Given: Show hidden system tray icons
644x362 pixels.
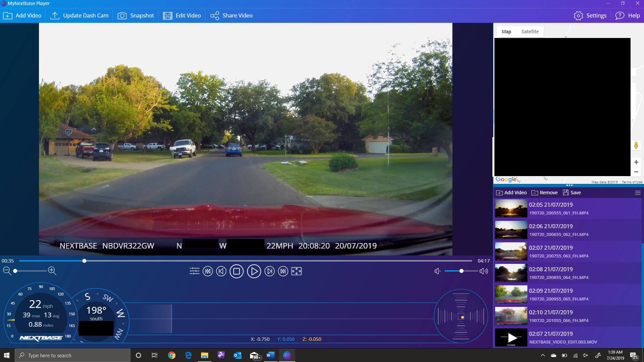Looking at the screenshot, I should coord(542,355).
